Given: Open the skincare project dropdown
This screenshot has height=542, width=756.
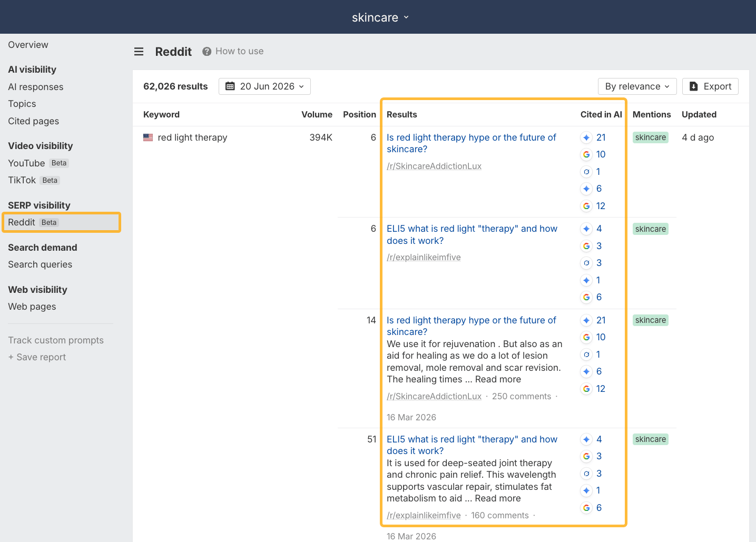Looking at the screenshot, I should coord(380,17).
